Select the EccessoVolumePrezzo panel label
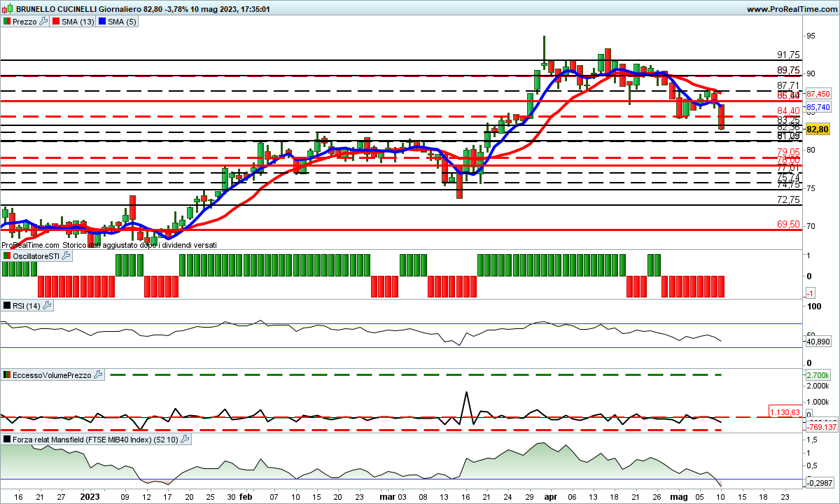840x504 pixels. [x=52, y=375]
